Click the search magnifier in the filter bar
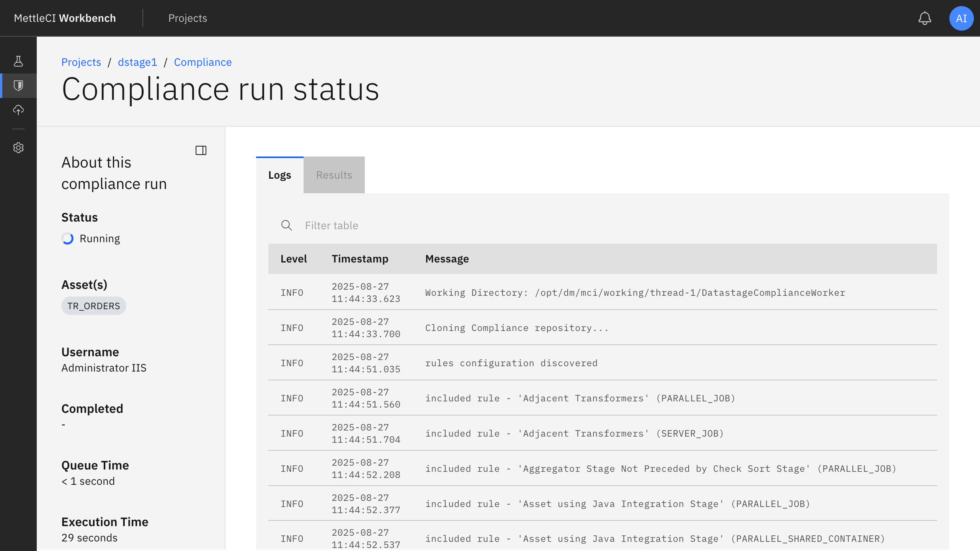This screenshot has height=551, width=980. [286, 226]
